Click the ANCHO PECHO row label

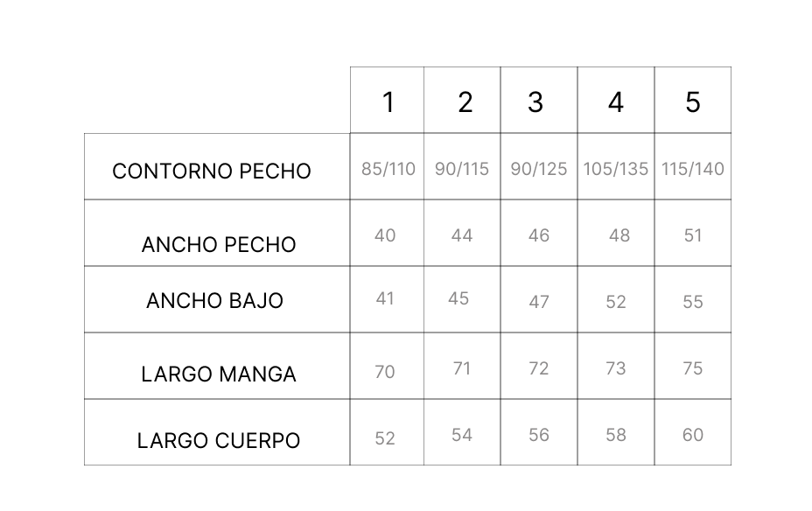(x=219, y=245)
